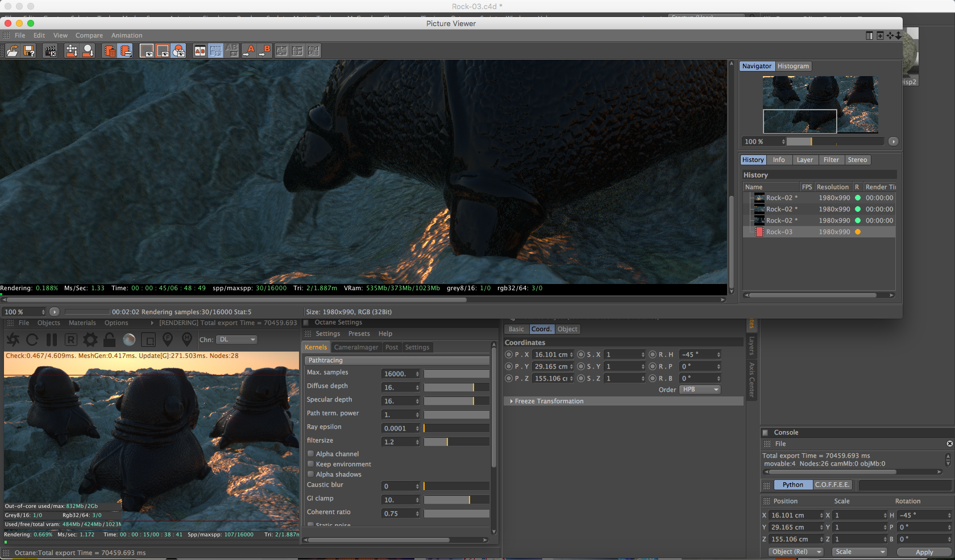Click the clay mode sphere icon
Screen dimensions: 955x560
click(129, 340)
